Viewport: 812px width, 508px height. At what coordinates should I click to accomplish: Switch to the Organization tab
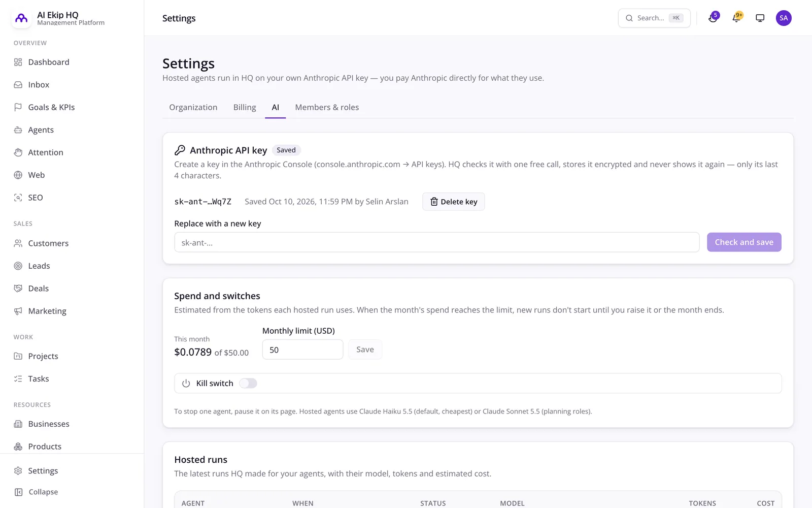(x=193, y=107)
